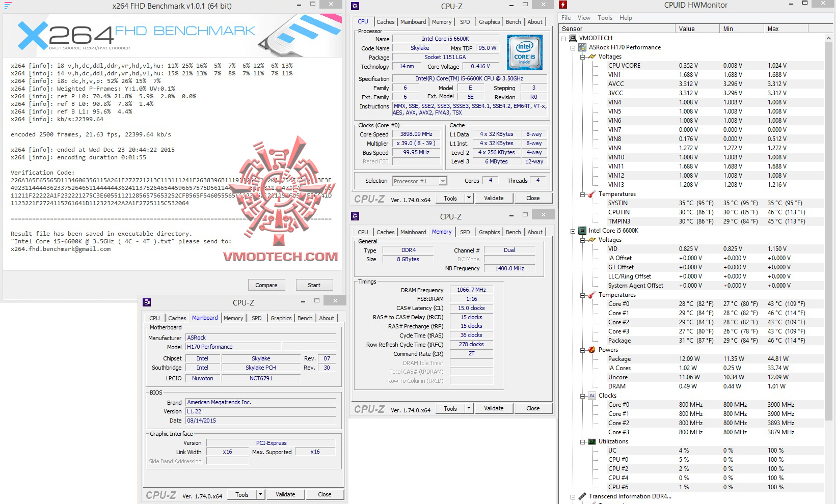This screenshot has height=504, width=836.
Task: Click the Start button in x264 FHD Benchmark
Action: click(314, 285)
